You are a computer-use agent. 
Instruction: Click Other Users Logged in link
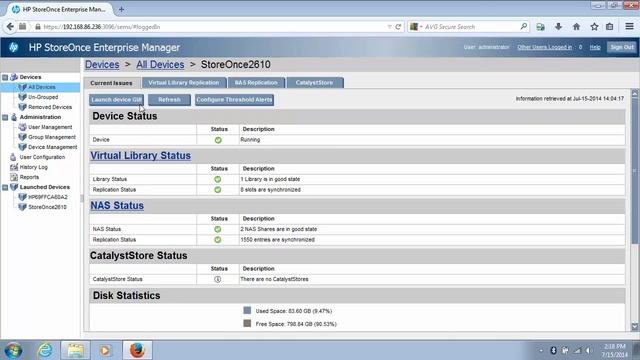tap(544, 47)
